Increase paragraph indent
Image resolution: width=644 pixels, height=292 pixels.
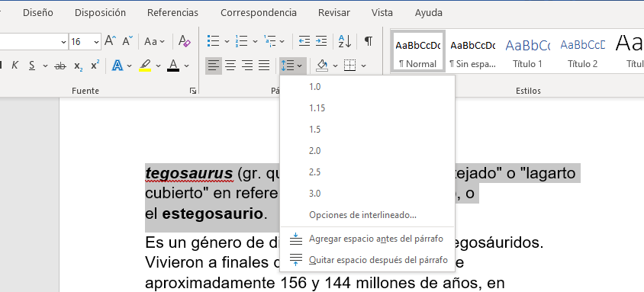(321, 41)
